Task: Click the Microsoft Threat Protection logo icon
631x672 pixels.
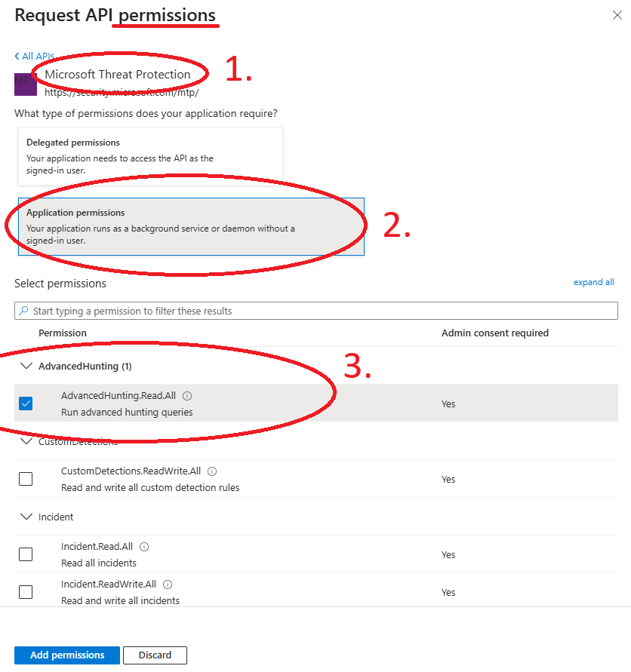Action: tap(25, 83)
